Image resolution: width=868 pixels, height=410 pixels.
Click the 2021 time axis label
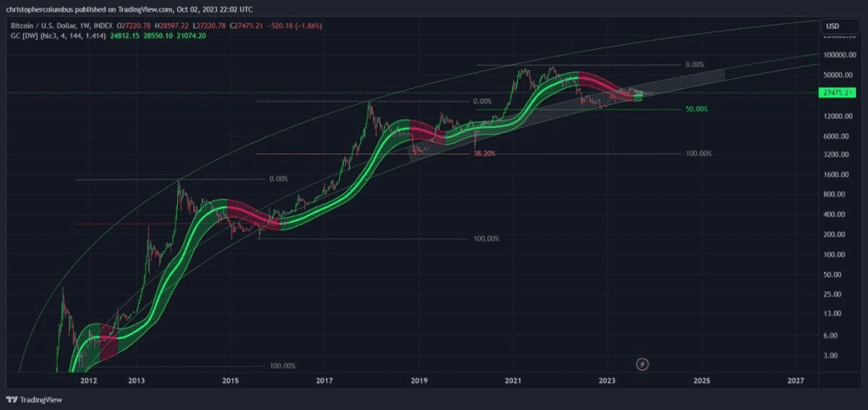tap(513, 380)
